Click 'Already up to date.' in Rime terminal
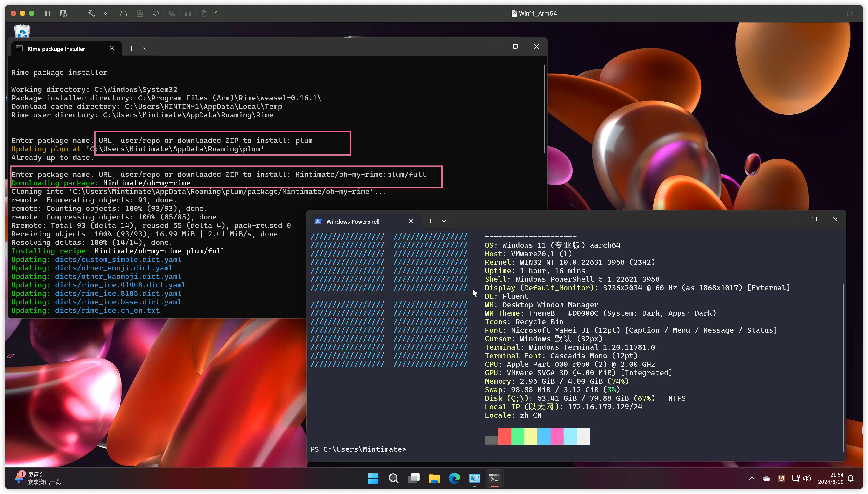This screenshot has width=868, height=494. coord(53,157)
